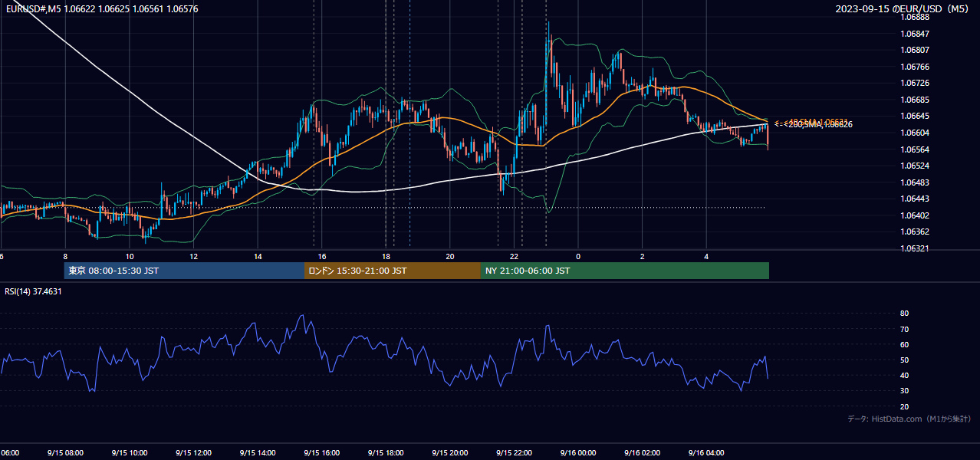Click the 9/15 20:00 date label at bottom
This screenshot has height=460, width=980.
point(450,453)
